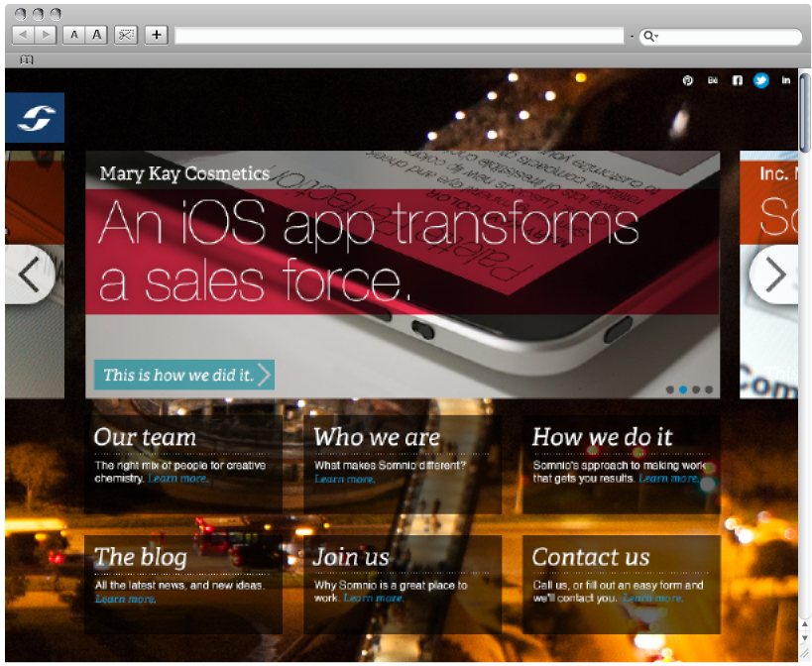Viewport: 812px width, 666px height.
Task: Open the LinkedIn social icon
Action: point(786,80)
